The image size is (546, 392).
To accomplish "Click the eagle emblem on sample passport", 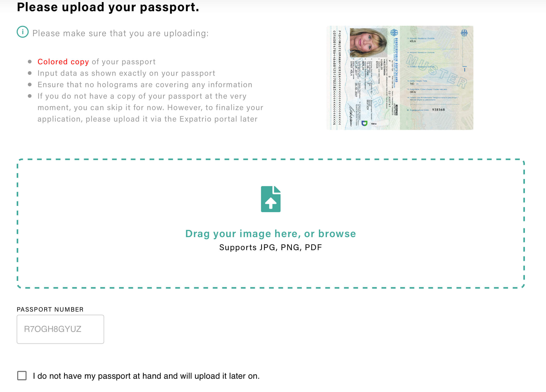I will pyautogui.click(x=464, y=33).
